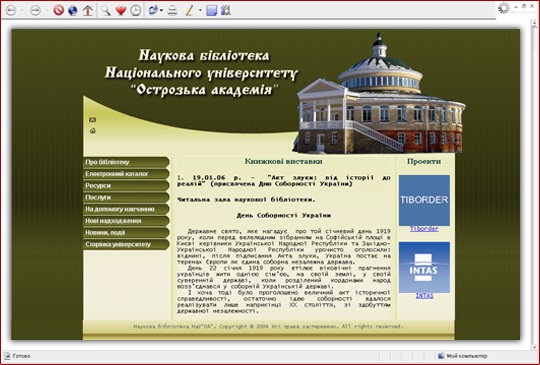540x365 pixels.
Task: Click the small house icon on the site
Action: (x=92, y=131)
